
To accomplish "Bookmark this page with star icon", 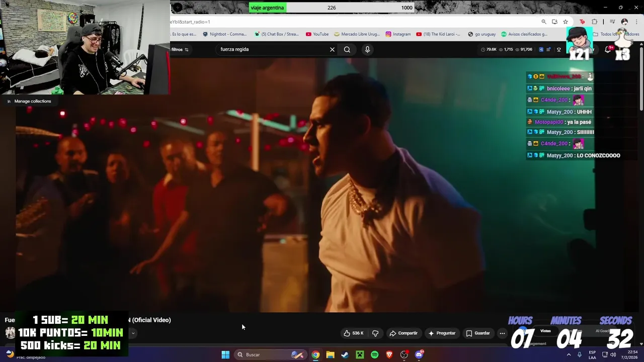I will tap(566, 22).
